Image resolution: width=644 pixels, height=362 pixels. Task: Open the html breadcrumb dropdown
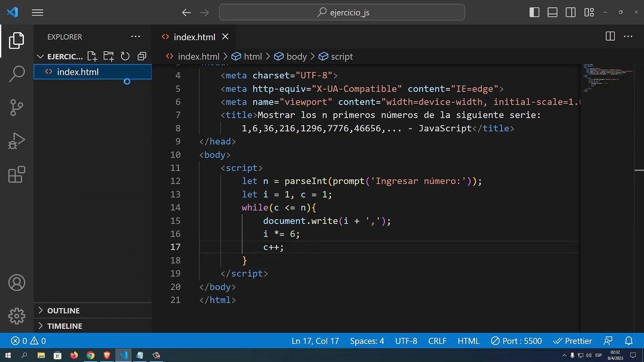[248, 56]
